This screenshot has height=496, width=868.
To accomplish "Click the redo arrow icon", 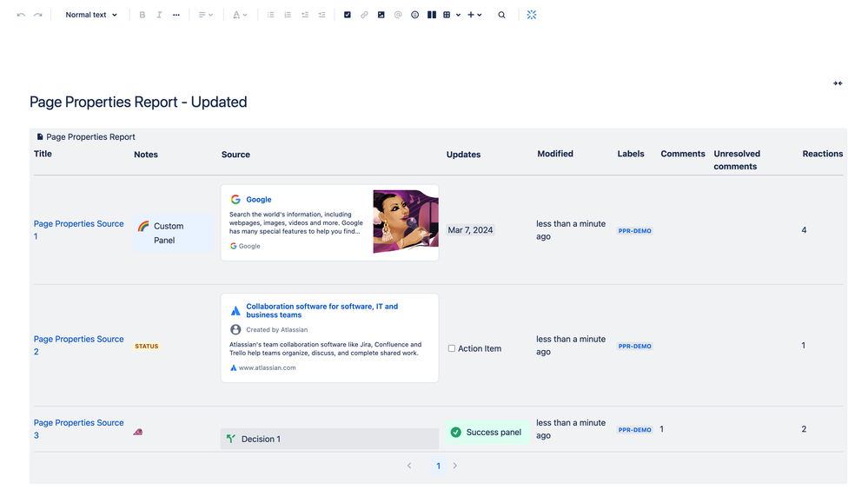I will point(38,15).
